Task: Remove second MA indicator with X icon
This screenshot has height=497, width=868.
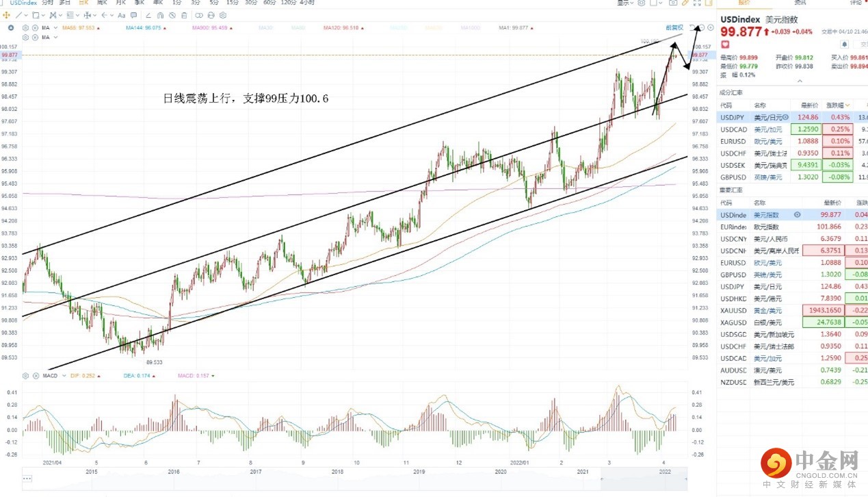Action: [35, 37]
